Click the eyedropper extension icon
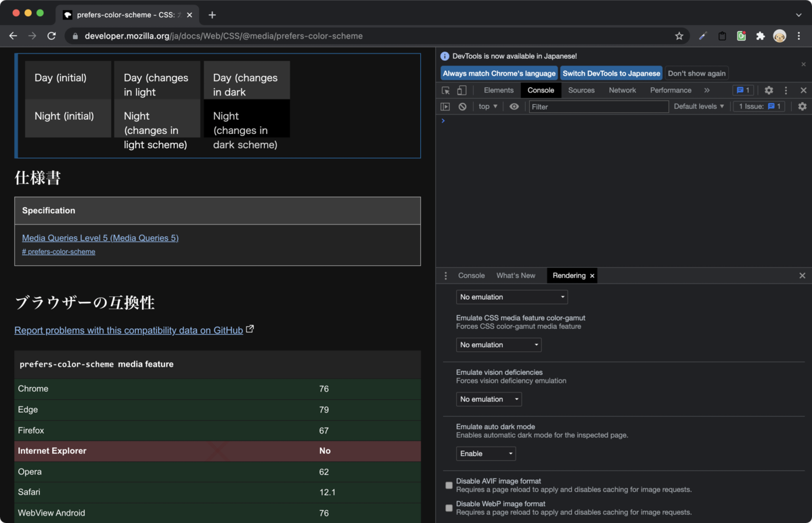Image resolution: width=812 pixels, height=523 pixels. point(703,36)
